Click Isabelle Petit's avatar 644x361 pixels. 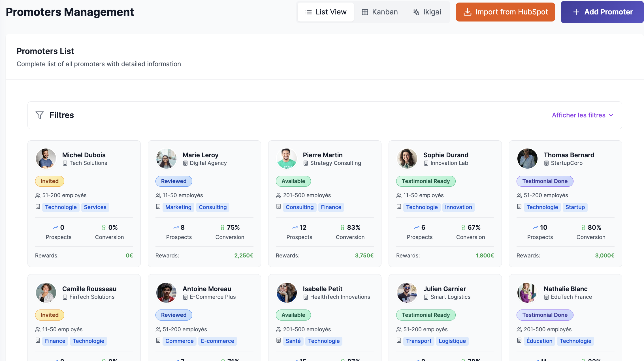(287, 293)
